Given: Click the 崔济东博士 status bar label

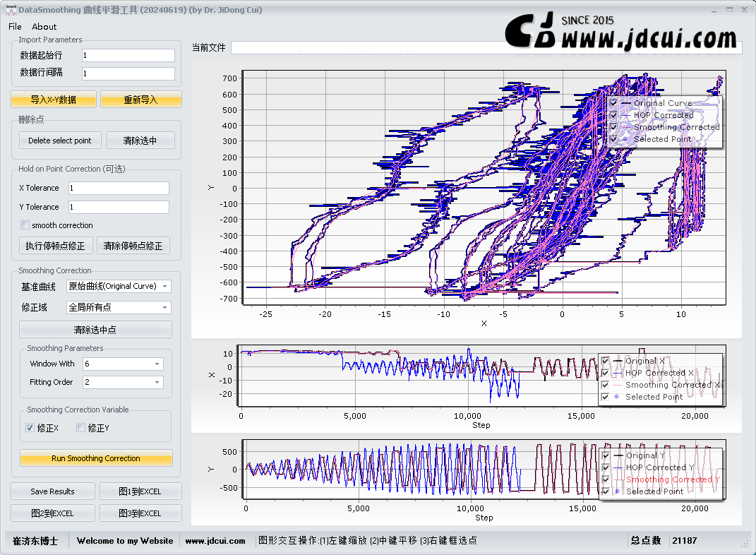Looking at the screenshot, I should pyautogui.click(x=35, y=541).
